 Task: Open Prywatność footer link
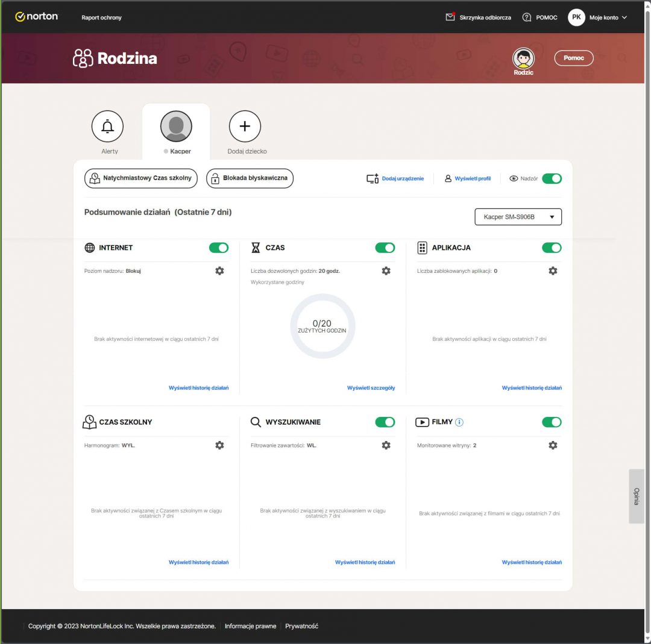pos(301,626)
